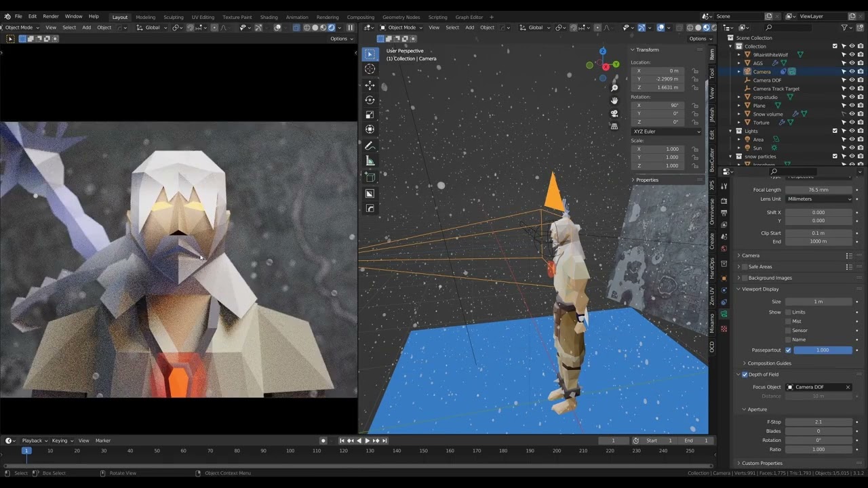Open the Lens Unit Millimeters dropdown

point(818,199)
